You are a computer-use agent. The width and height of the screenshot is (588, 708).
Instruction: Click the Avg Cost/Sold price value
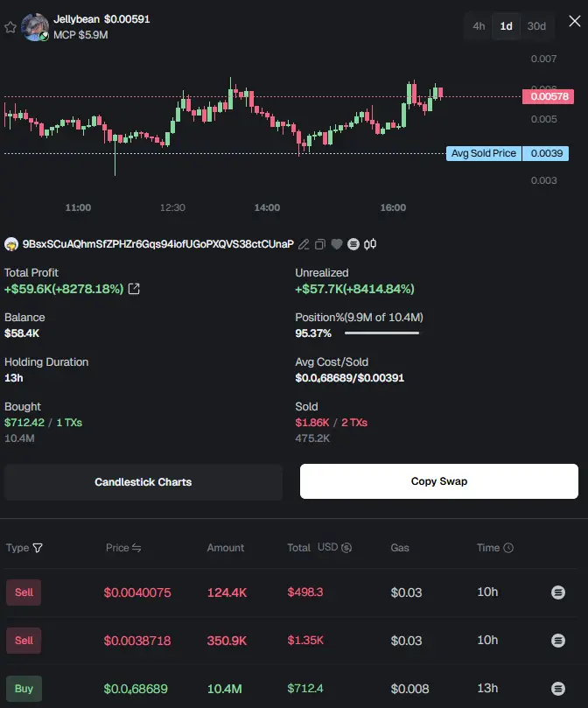click(x=349, y=378)
